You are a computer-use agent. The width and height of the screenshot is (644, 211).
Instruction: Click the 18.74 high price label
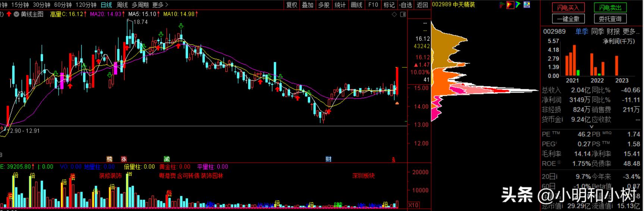pos(140,22)
